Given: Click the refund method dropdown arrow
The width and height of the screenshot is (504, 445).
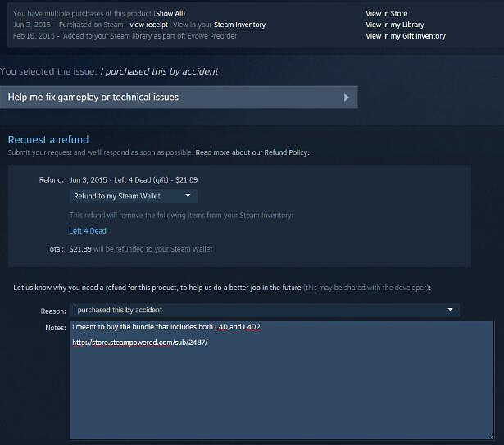Looking at the screenshot, I should (x=188, y=196).
